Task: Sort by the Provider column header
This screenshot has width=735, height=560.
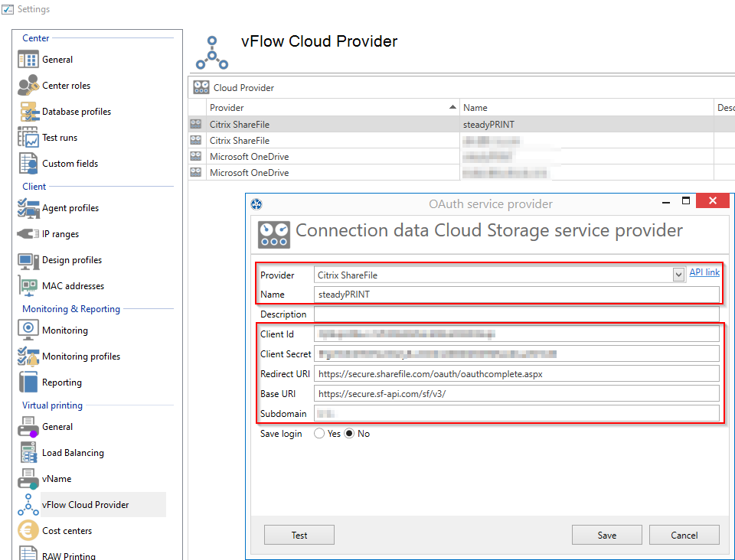Action: pyautogui.click(x=333, y=108)
